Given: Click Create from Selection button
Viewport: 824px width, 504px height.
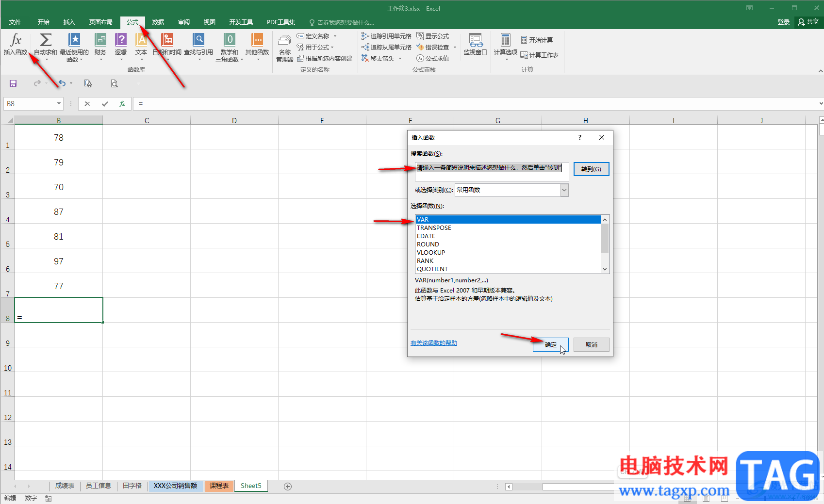Looking at the screenshot, I should (x=325, y=58).
